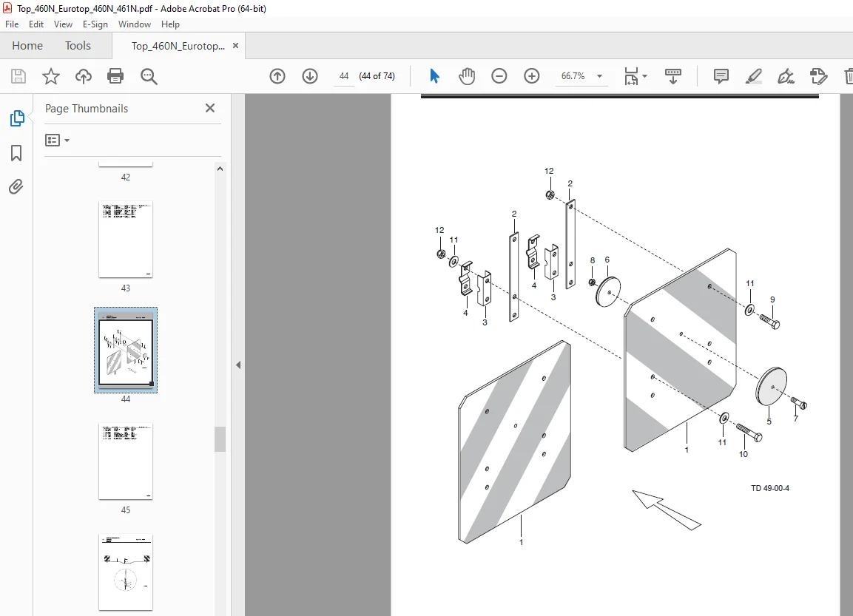Zoom in with plus button

coord(531,76)
